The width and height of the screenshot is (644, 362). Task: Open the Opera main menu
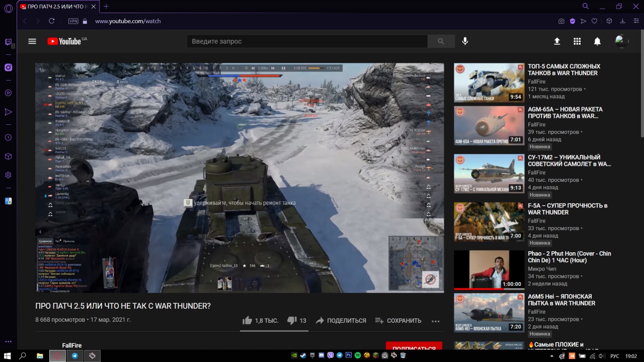(8, 8)
